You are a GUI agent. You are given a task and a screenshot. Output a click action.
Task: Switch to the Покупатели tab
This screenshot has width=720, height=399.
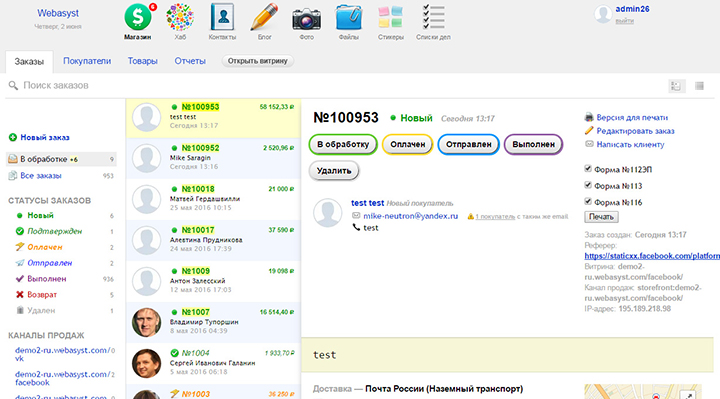click(87, 61)
